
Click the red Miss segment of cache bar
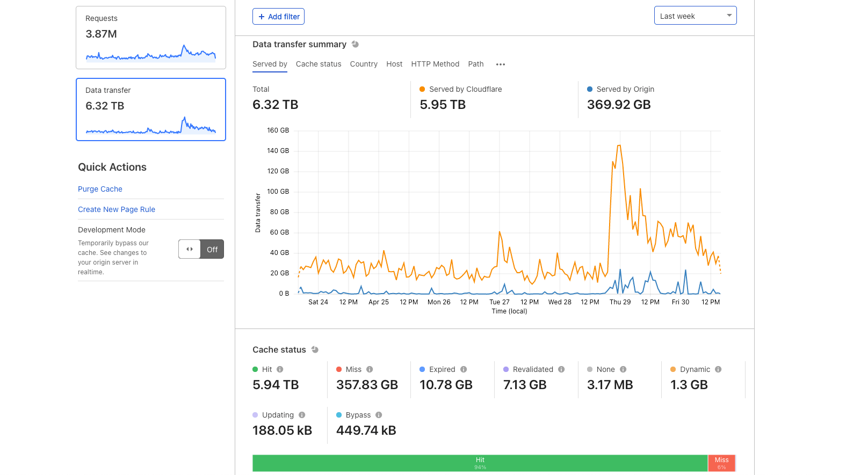[721, 463]
